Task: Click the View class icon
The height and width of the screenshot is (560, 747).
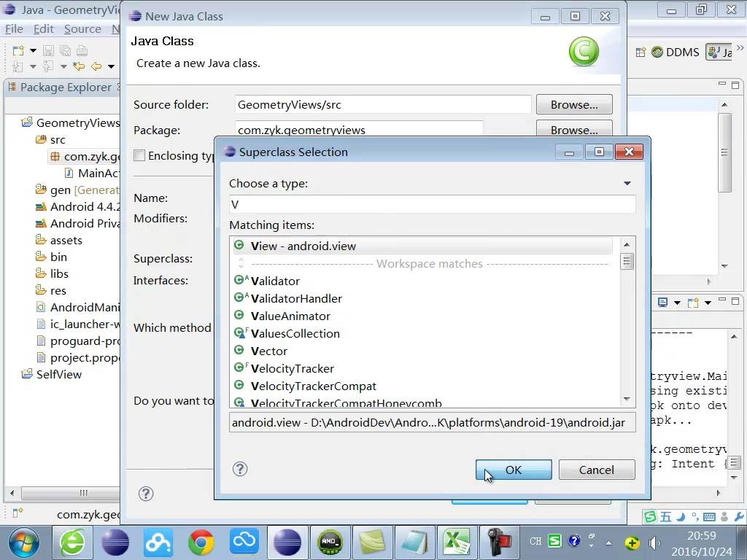Action: pos(239,246)
